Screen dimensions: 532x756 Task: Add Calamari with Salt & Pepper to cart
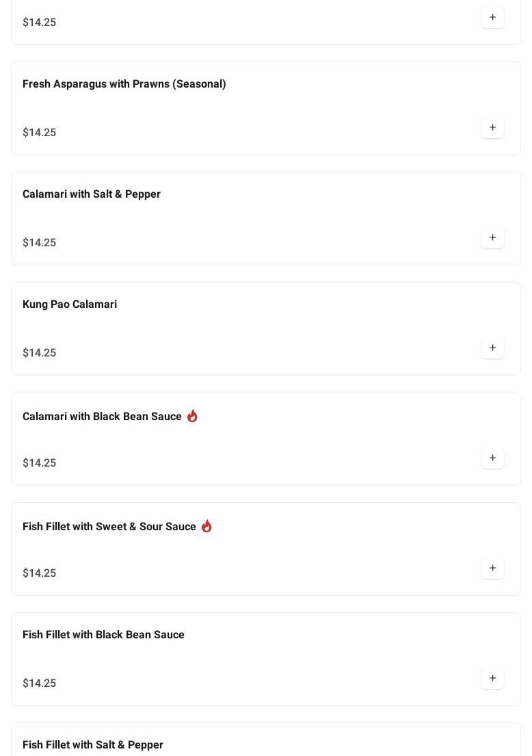point(492,237)
